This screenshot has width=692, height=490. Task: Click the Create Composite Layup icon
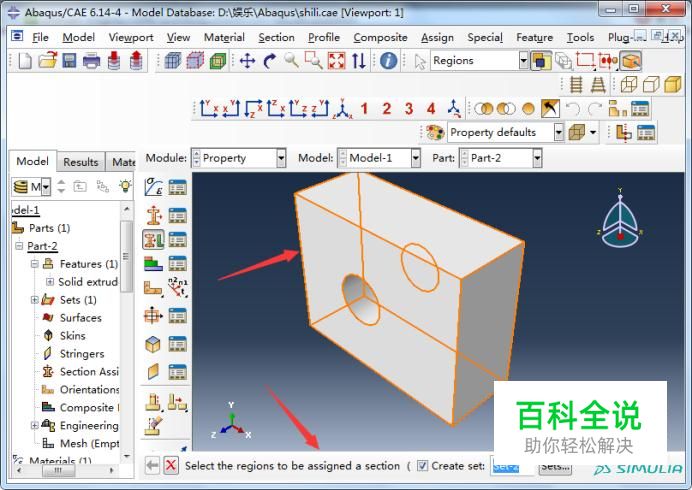tap(154, 264)
